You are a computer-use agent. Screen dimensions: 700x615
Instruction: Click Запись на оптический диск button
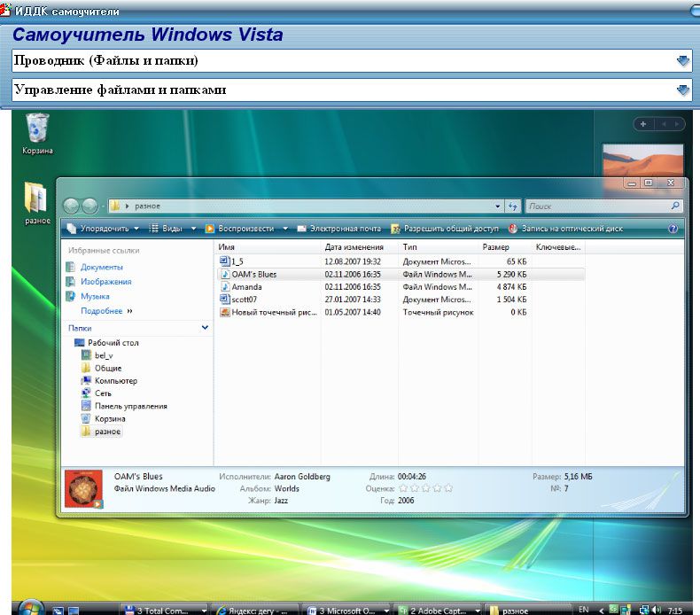(x=565, y=229)
